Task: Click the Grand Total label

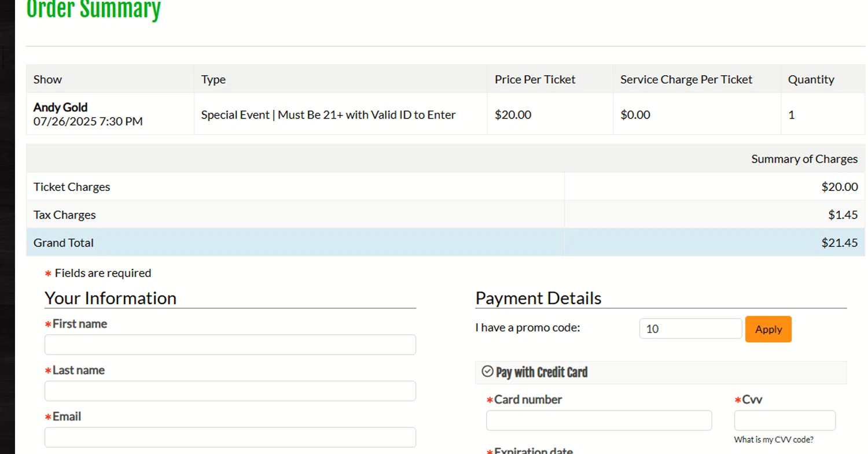Action: click(x=64, y=243)
